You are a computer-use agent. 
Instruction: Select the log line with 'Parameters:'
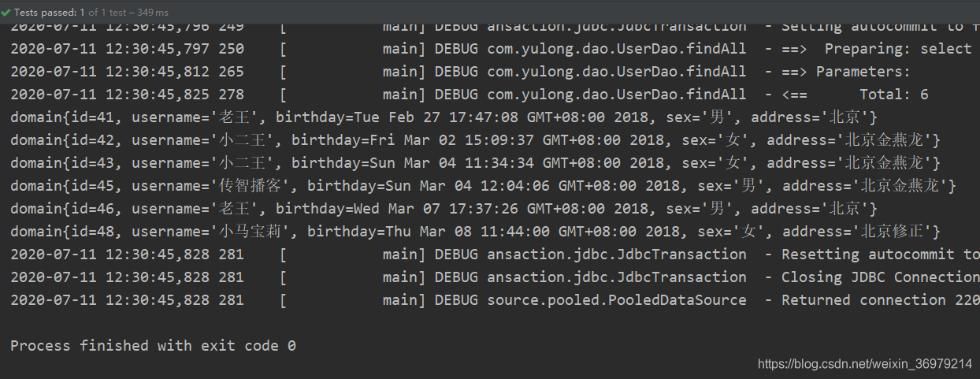(x=460, y=72)
